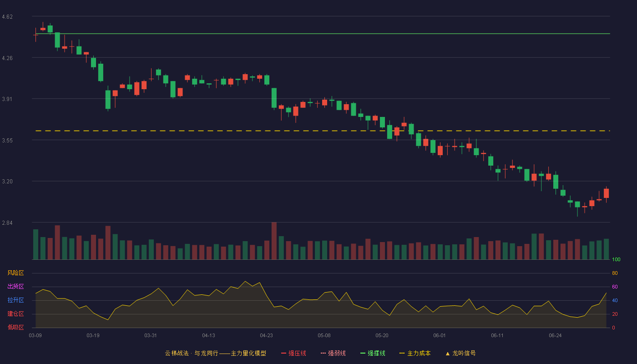
Task: Click the magenta 60 indicator axis value
Action: coord(615,287)
